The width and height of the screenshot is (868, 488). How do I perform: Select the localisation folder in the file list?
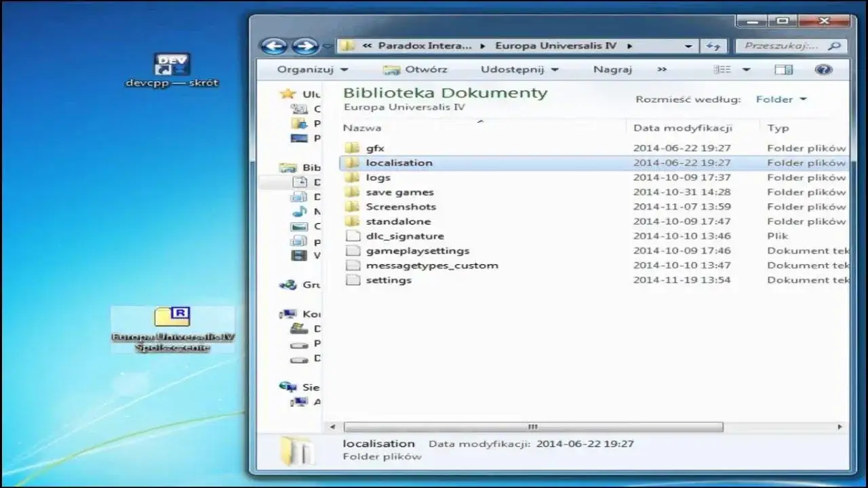pyautogui.click(x=593, y=163)
